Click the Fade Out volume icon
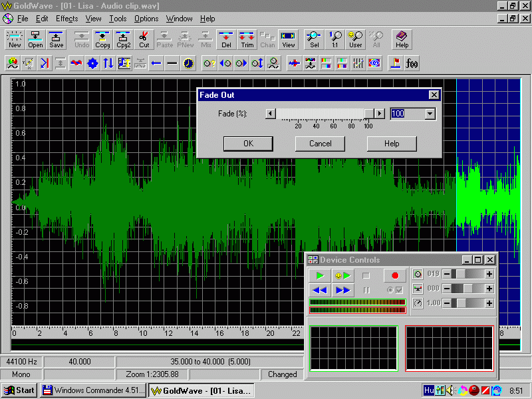The width and height of the screenshot is (532, 399). click(x=241, y=63)
